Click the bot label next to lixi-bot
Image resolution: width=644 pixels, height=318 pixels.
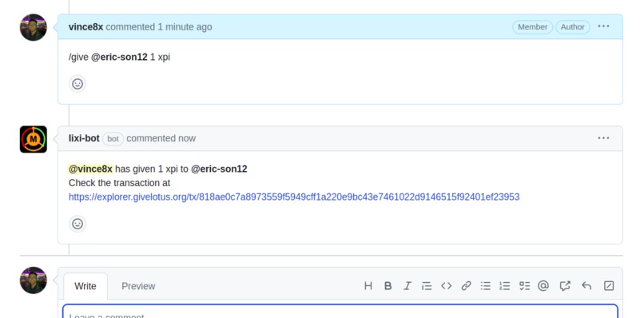(113, 139)
